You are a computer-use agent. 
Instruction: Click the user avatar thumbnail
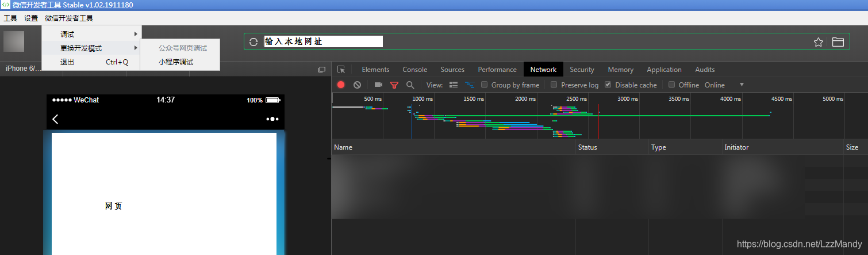point(14,41)
